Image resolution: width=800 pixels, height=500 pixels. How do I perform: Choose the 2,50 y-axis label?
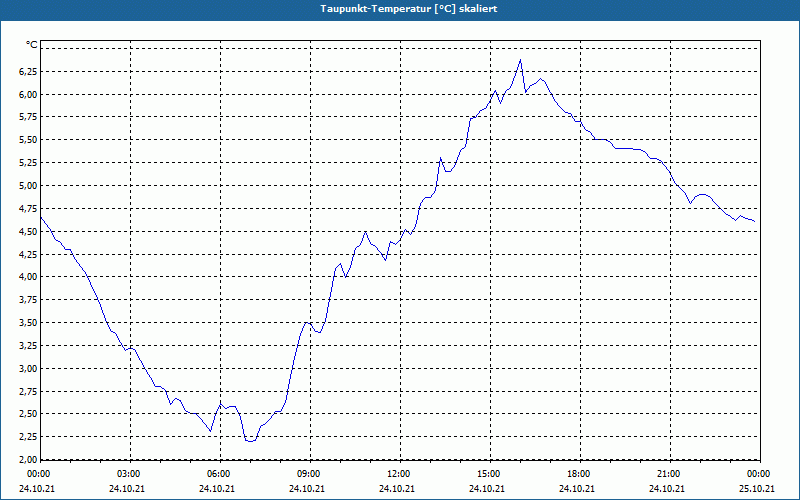click(29, 414)
